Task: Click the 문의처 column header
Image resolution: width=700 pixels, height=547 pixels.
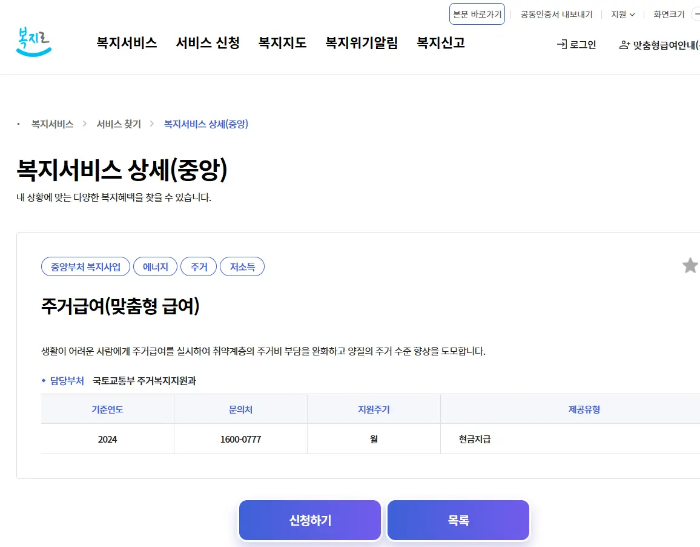Action: coord(241,409)
